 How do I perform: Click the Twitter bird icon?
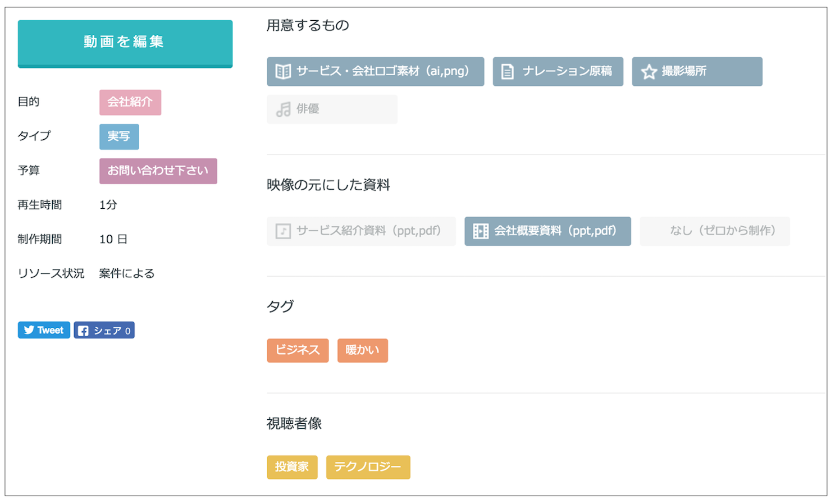coord(29,330)
